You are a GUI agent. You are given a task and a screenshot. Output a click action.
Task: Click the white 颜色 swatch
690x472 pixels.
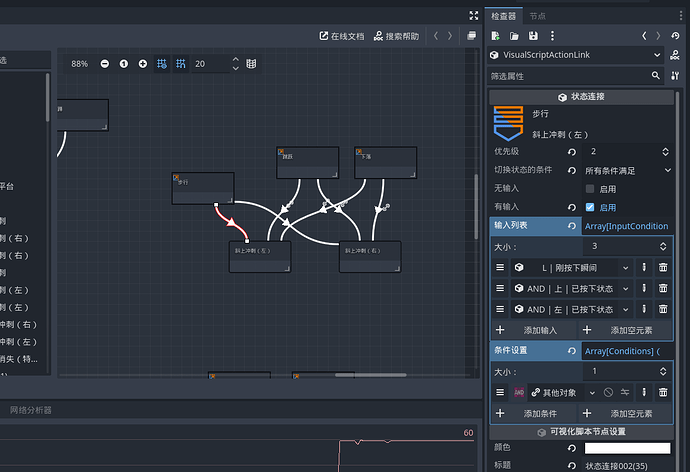627,448
